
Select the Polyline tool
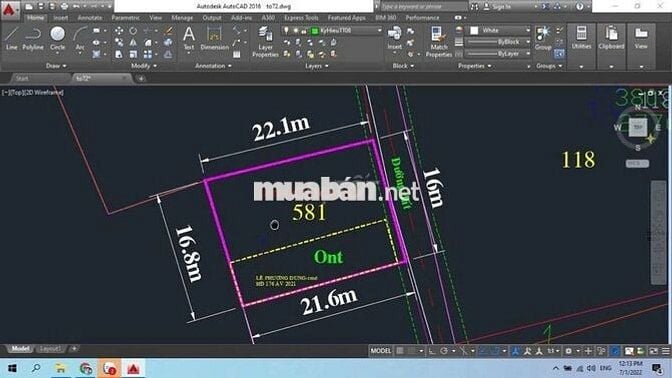point(33,38)
